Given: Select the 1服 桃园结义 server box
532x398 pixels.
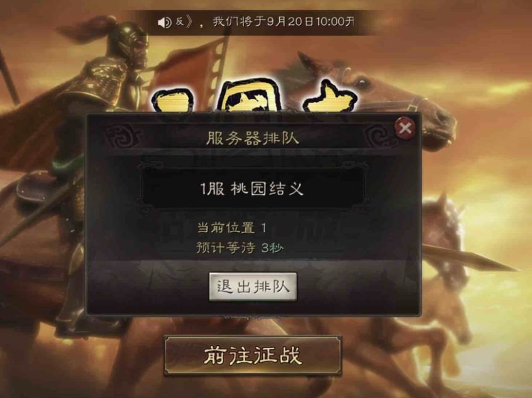Looking at the screenshot, I should click(252, 189).
